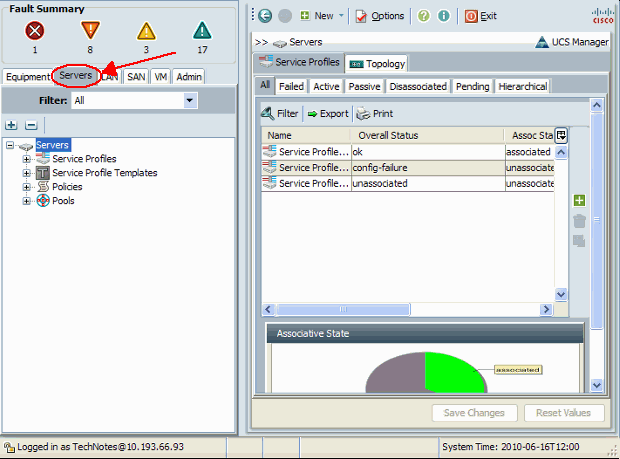Click the Filter button in table toolbar
The height and width of the screenshot is (459, 620).
click(x=280, y=114)
